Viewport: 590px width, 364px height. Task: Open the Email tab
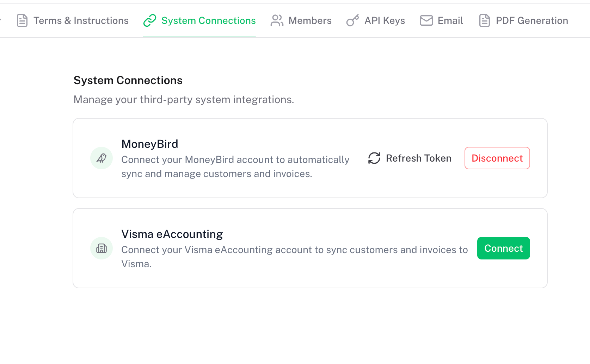point(441,21)
